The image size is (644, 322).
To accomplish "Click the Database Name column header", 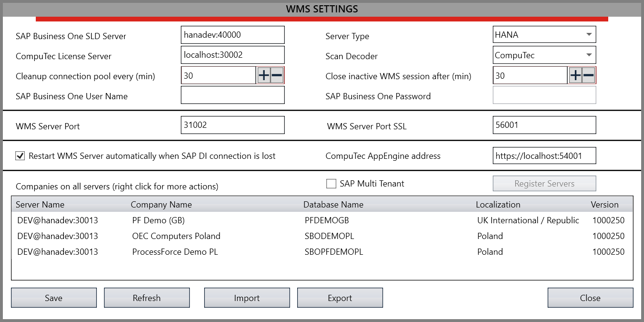I will tap(333, 204).
